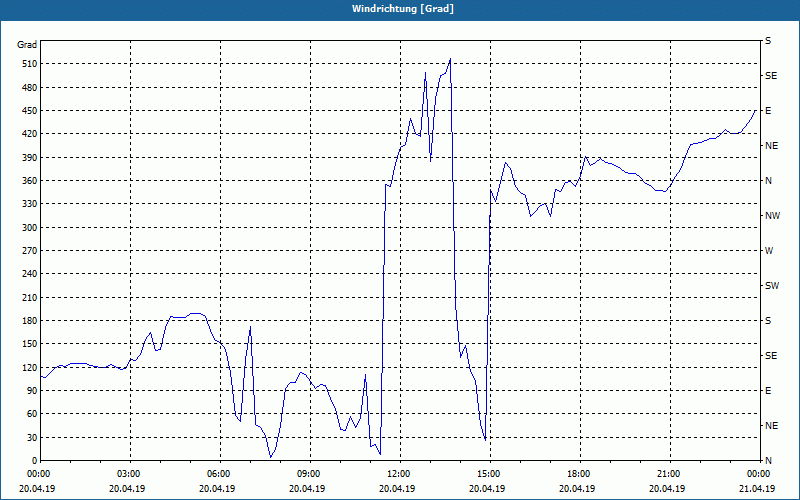Viewport: 800px width, 500px height.
Task: Click the 09:00 time axis label
Action: tap(310, 473)
